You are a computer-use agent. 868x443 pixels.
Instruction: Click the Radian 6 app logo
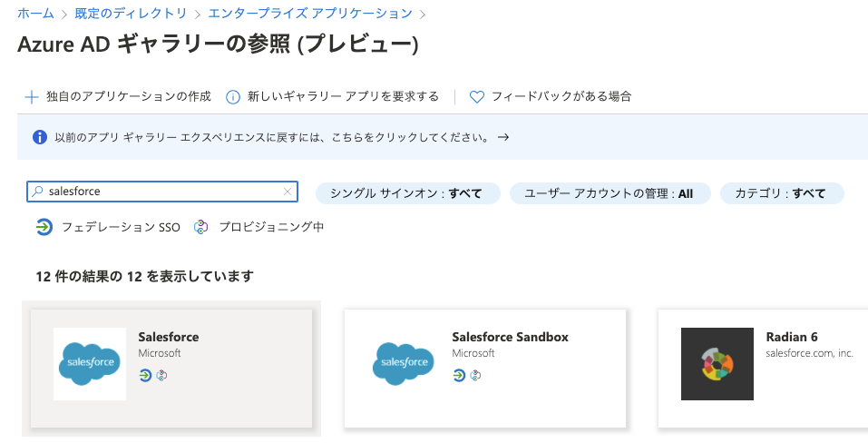717,363
